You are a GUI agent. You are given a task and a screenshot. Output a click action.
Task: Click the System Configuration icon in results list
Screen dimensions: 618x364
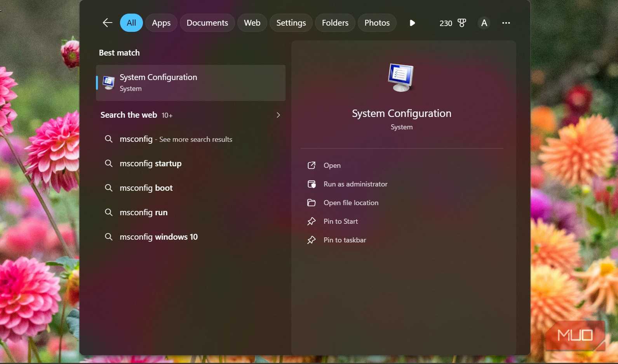click(108, 83)
